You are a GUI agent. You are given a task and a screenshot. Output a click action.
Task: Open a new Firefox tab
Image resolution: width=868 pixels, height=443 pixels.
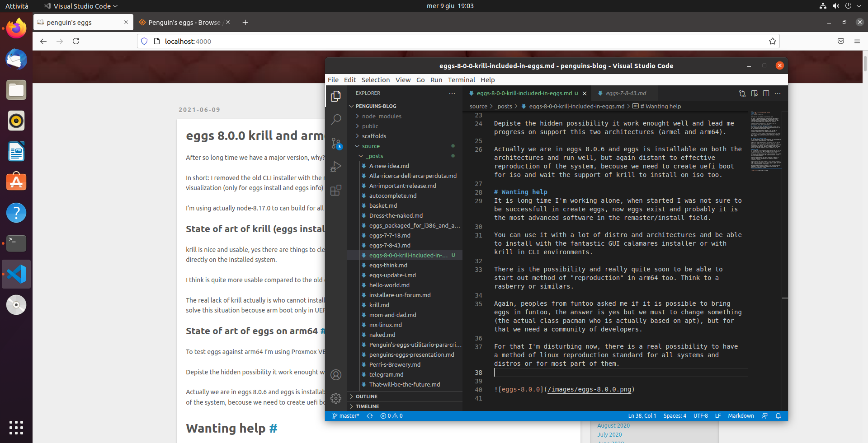(x=245, y=23)
